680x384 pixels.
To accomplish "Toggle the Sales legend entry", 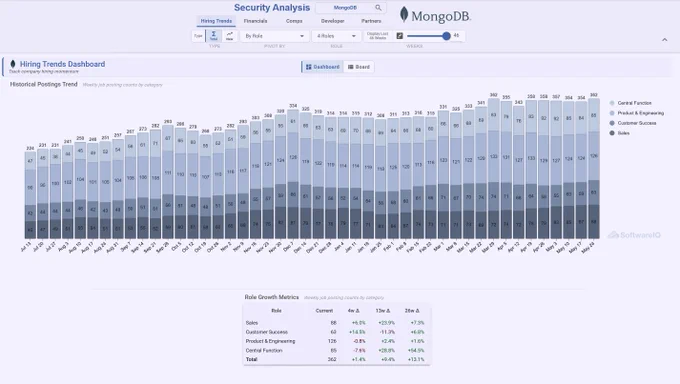I will [619, 133].
